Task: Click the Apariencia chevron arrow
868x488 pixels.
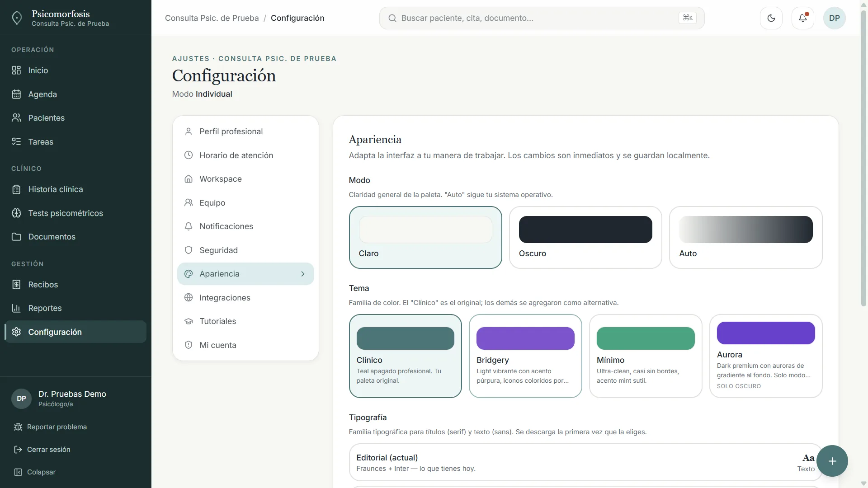Action: [x=303, y=274]
